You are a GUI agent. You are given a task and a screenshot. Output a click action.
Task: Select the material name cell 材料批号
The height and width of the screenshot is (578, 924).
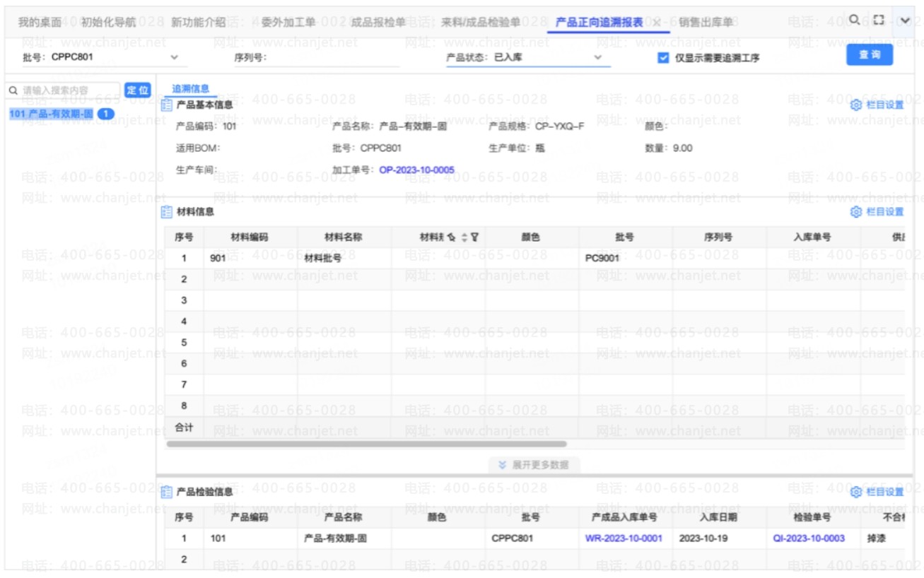click(x=344, y=259)
